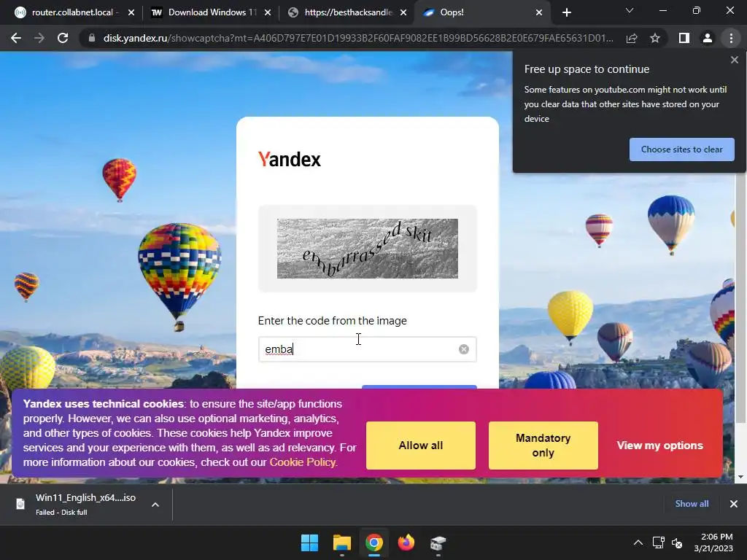This screenshot has width=747, height=560.
Task: Click the Chrome taskbar icon
Action: click(x=374, y=542)
